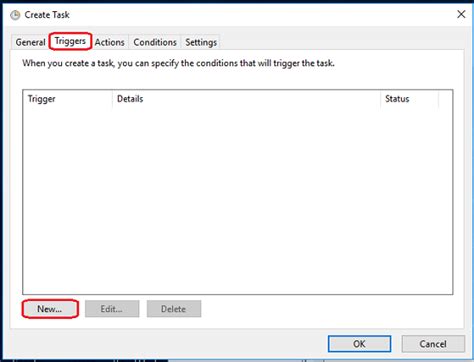Close the Create Task window
Screen dimensions: 474x362
pyautogui.click(x=461, y=14)
